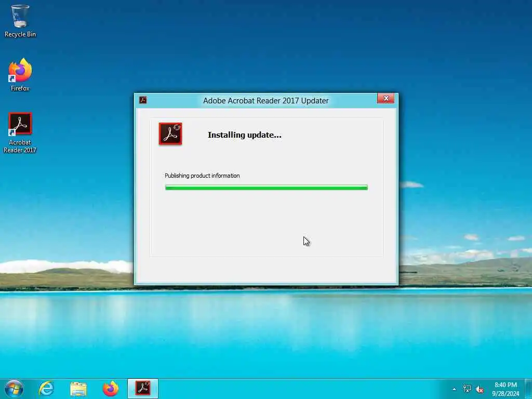Open File Explorer from the taskbar
This screenshot has height=399, width=532.
point(78,389)
